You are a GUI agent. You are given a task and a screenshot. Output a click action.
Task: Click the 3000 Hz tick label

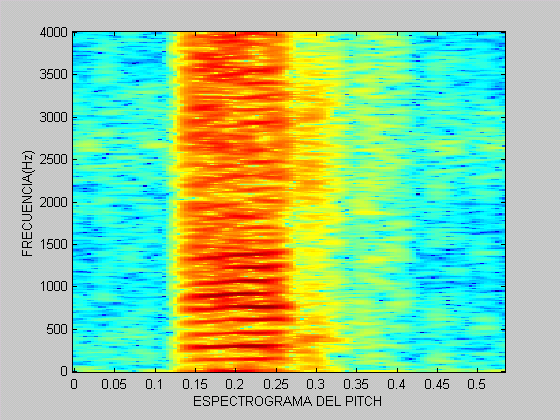[x=54, y=117]
